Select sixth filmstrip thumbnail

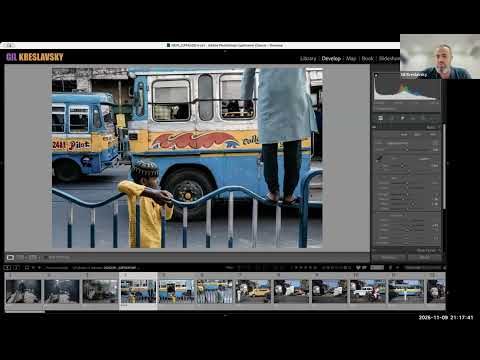pos(215,291)
